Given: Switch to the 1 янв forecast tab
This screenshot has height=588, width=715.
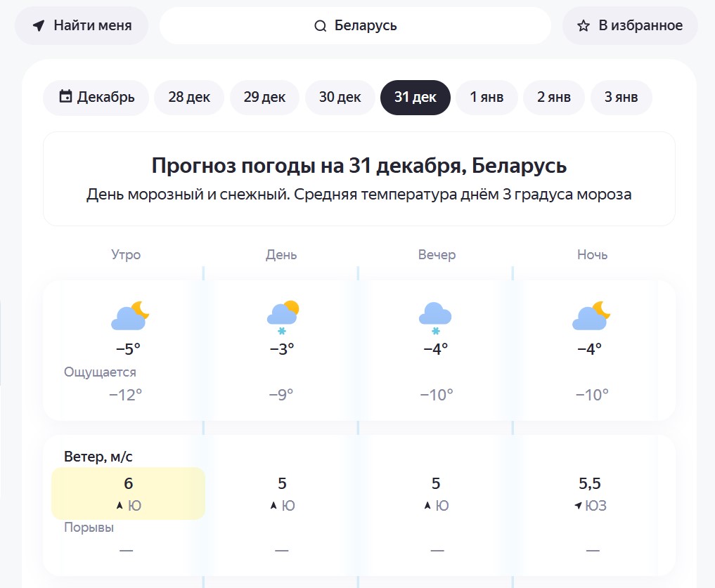Looking at the screenshot, I should click(486, 98).
